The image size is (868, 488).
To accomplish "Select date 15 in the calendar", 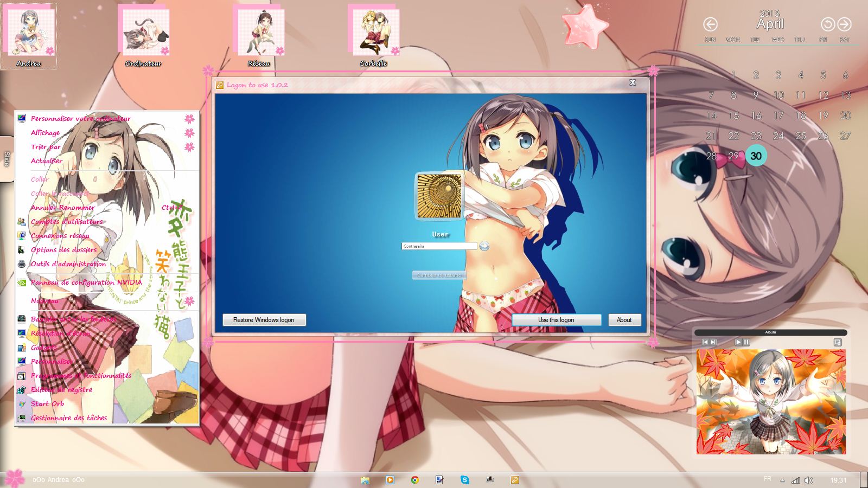I will pos(733,115).
